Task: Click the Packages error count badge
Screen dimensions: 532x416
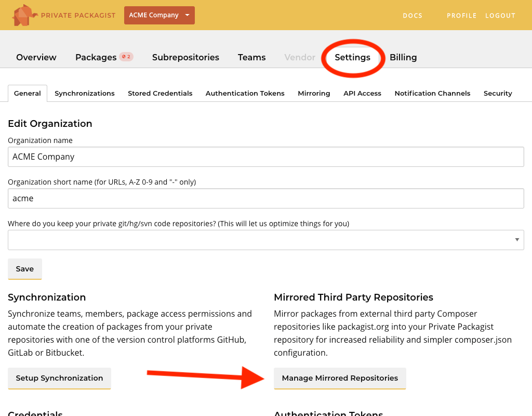Action: coord(126,57)
